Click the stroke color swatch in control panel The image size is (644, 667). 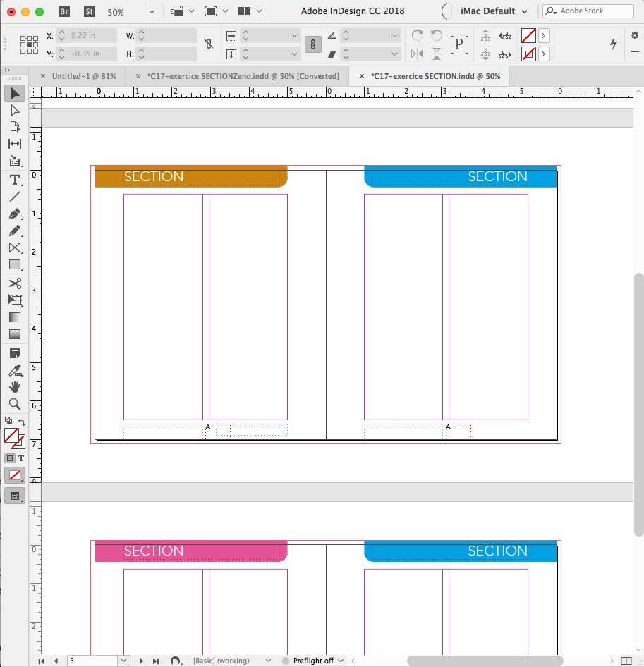point(528,54)
